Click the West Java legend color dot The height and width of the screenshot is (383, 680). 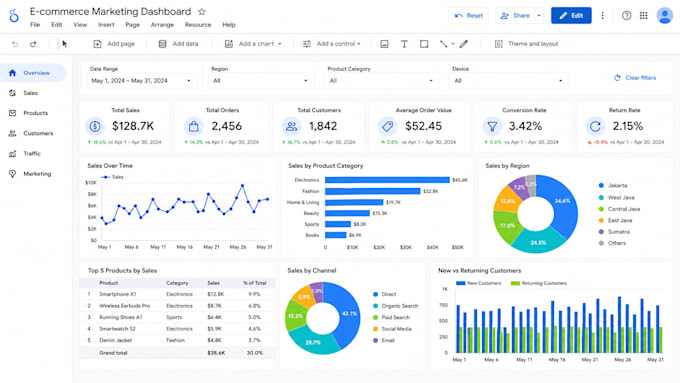coord(601,197)
